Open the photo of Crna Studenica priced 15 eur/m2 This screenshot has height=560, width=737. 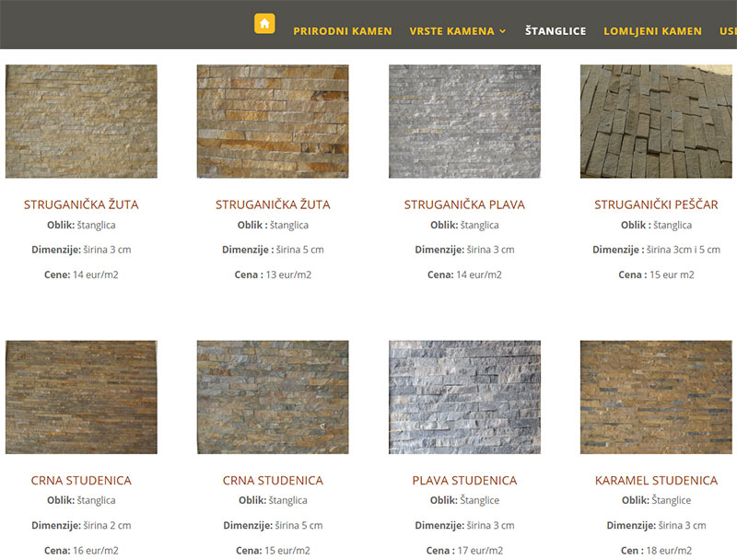(273, 397)
